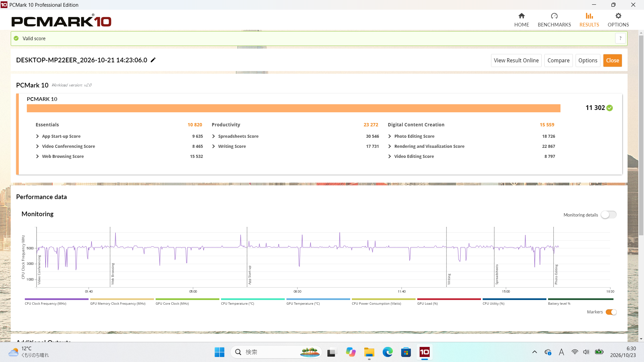Open File Explorer from taskbar

[x=369, y=352]
